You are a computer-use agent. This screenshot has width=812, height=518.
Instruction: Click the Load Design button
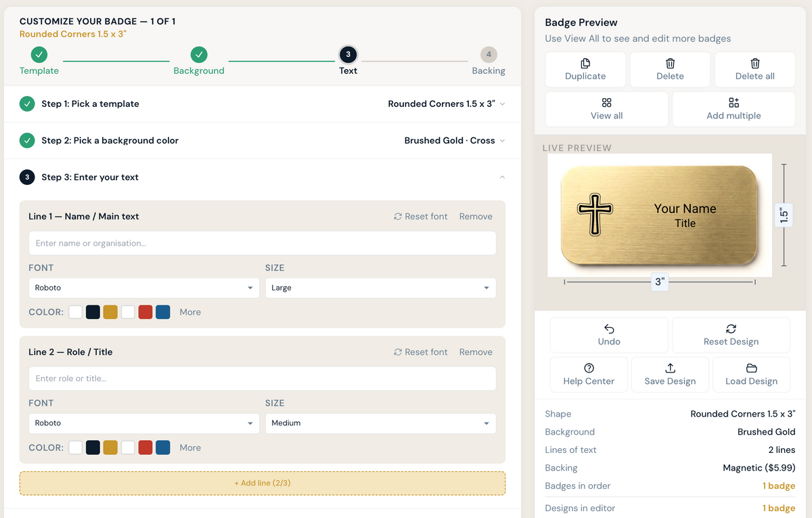point(751,374)
